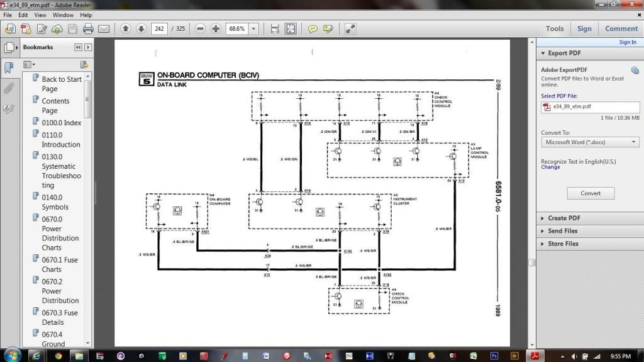
Task: Open Internet Explorer from the taskbar
Action: tap(36, 356)
